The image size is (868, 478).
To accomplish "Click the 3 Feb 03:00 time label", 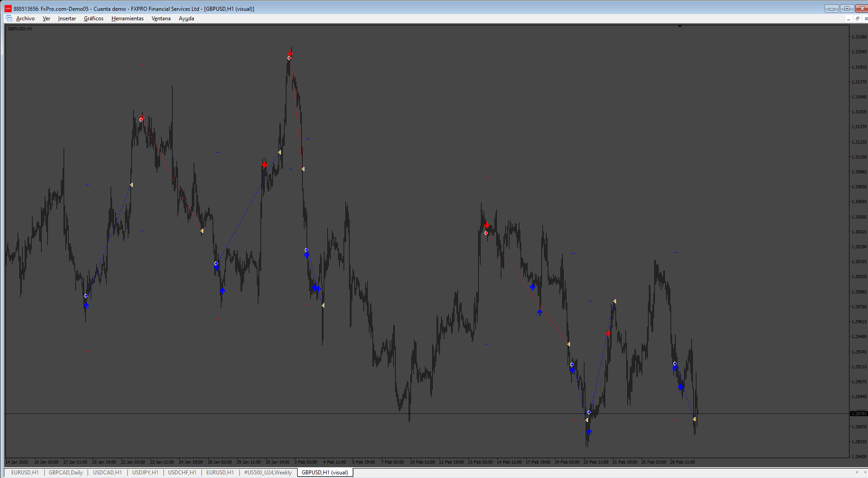I will 306,462.
